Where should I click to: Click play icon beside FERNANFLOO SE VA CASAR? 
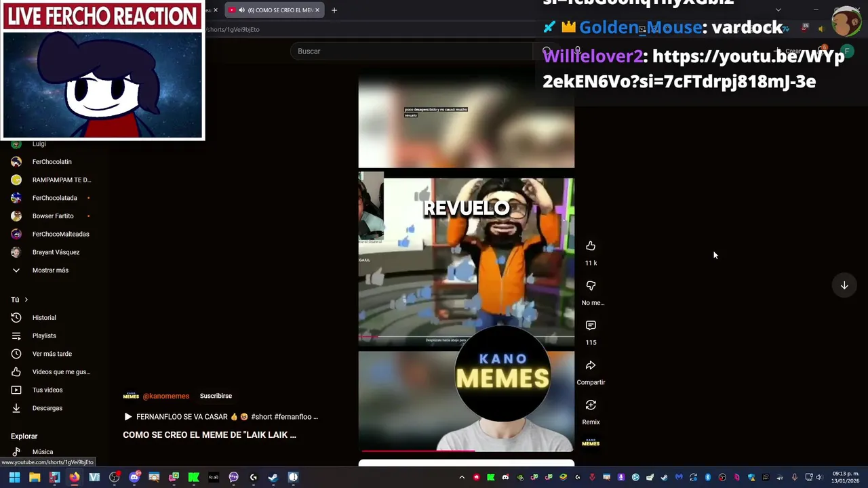tap(127, 417)
